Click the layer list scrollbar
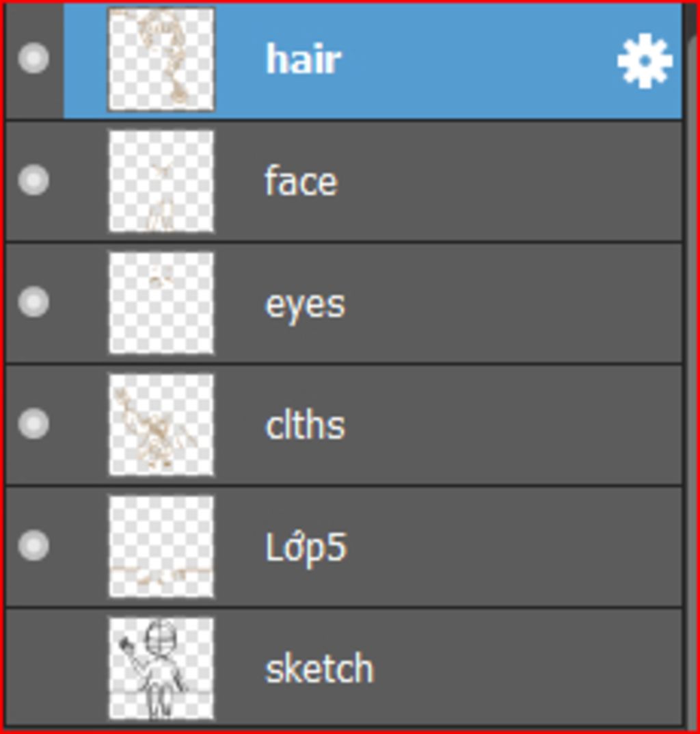This screenshot has width=700, height=734. coord(690,369)
